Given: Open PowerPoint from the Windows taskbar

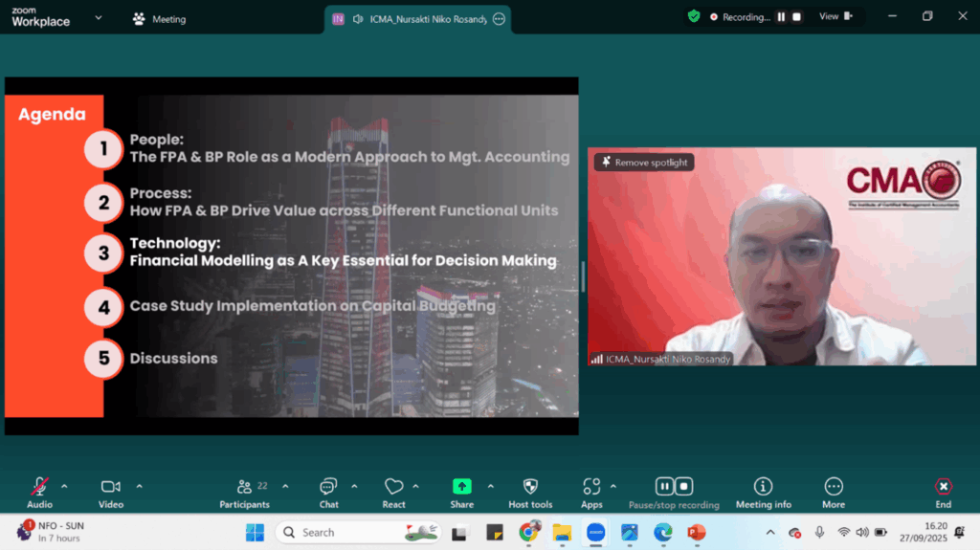Looking at the screenshot, I should pyautogui.click(x=696, y=533).
